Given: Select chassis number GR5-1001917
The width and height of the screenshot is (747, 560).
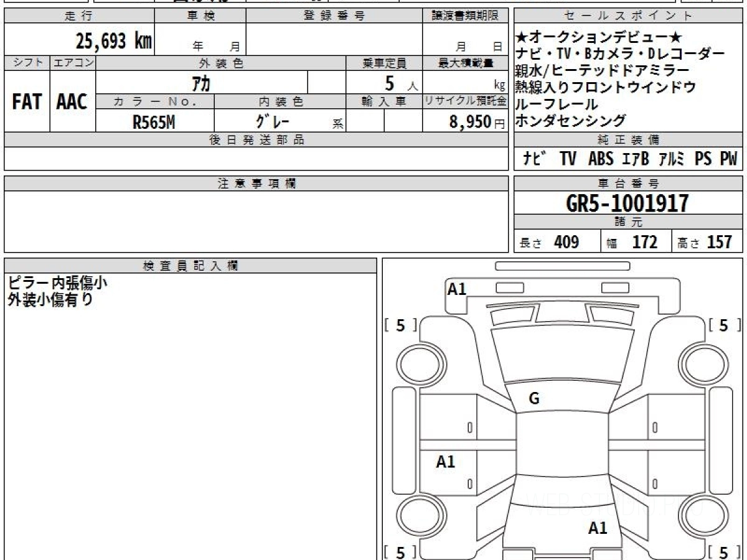Looking at the screenshot, I should (627, 203).
